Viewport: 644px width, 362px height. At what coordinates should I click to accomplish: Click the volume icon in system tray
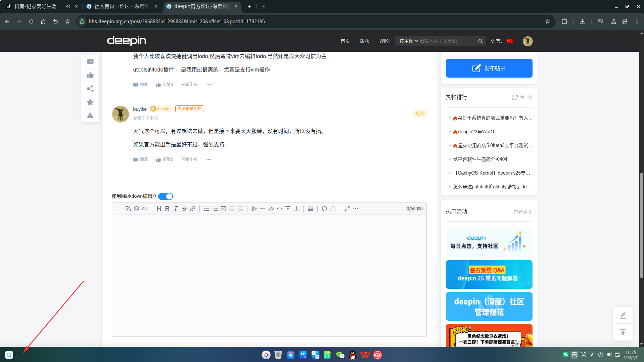tap(609, 355)
